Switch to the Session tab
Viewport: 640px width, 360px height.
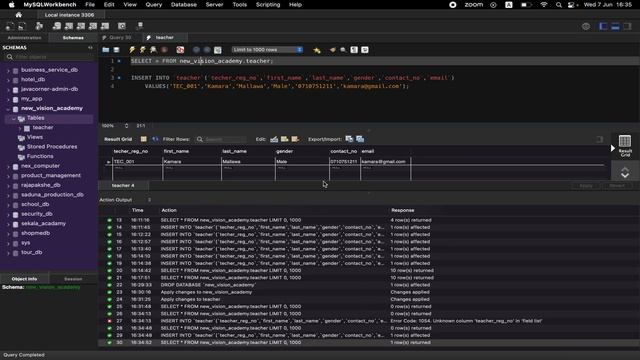[x=73, y=279]
